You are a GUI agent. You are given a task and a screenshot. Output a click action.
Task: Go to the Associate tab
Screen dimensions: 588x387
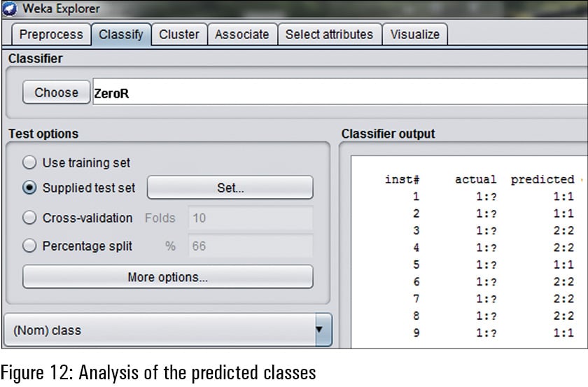(x=241, y=34)
